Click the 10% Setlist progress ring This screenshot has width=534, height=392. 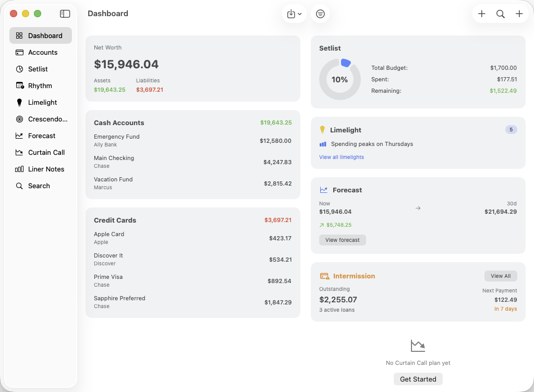click(x=339, y=80)
